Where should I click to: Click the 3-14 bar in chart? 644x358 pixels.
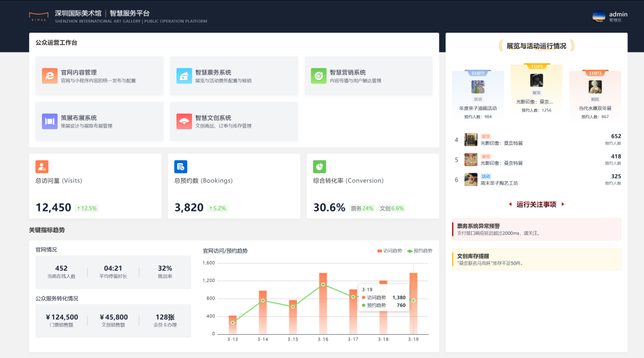[x=263, y=313]
